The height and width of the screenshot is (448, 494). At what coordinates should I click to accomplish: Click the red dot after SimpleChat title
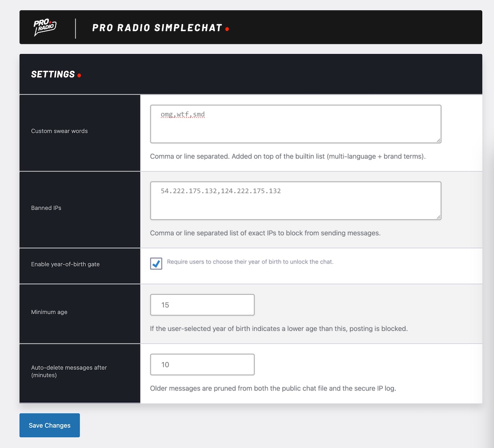pyautogui.click(x=227, y=29)
